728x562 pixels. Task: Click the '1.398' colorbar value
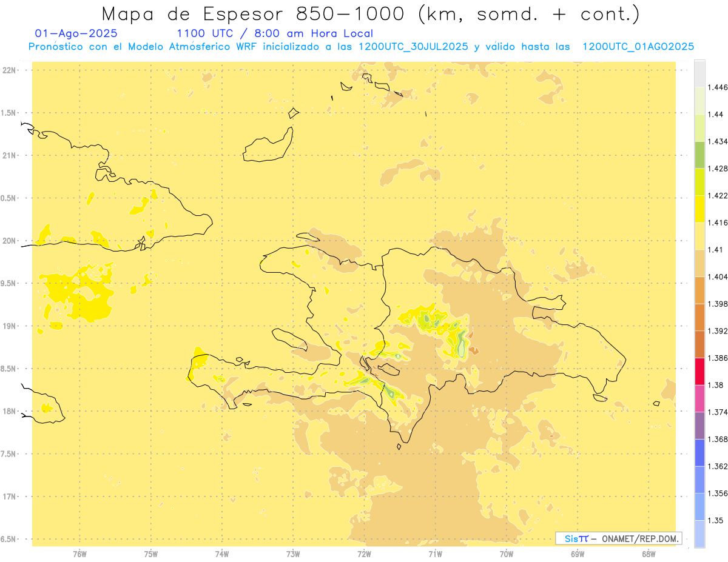(x=718, y=304)
